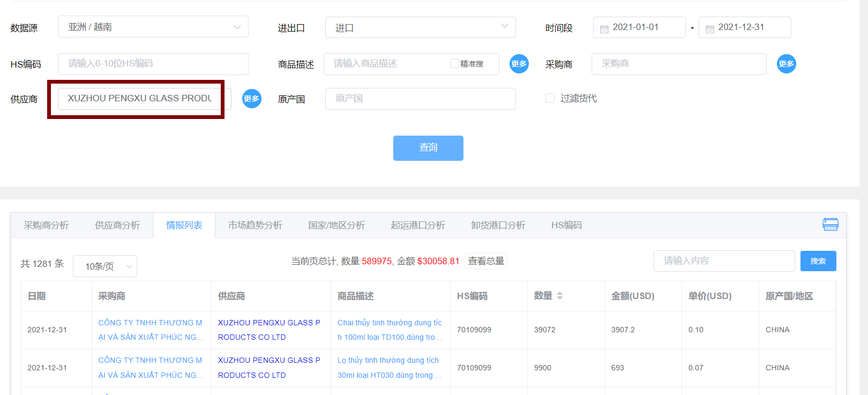Click the 更多 button next to 供应商 field

click(251, 99)
